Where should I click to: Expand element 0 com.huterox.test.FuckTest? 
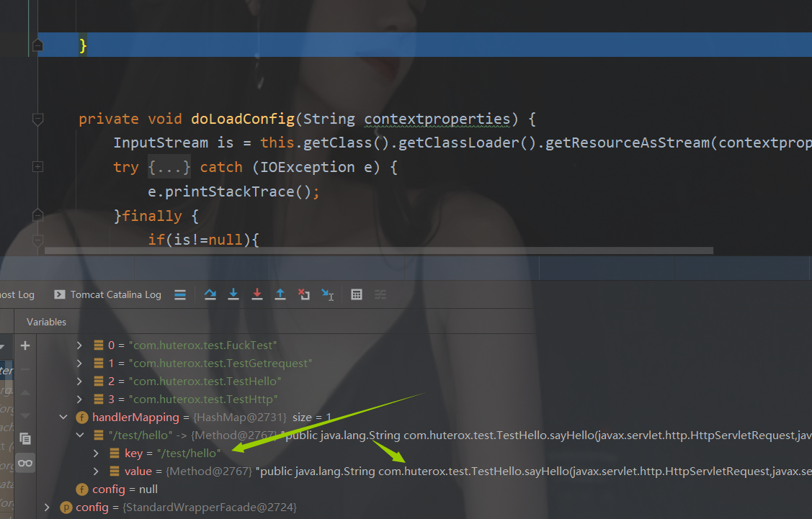(x=79, y=345)
